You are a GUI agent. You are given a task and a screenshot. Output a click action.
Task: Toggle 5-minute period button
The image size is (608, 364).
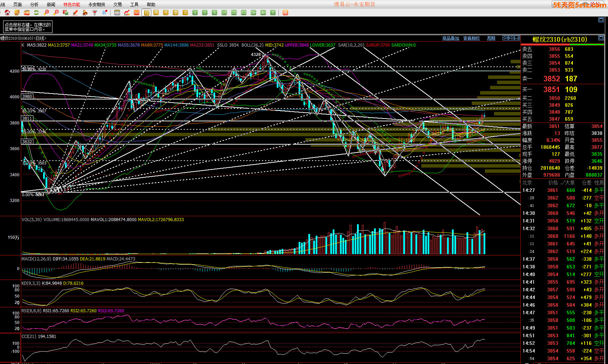click(214, 13)
